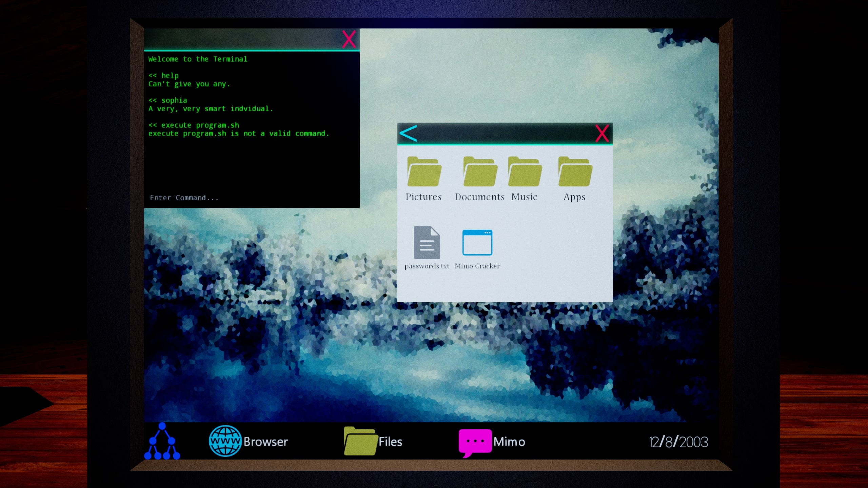Click the file window title bar

pyautogui.click(x=505, y=134)
